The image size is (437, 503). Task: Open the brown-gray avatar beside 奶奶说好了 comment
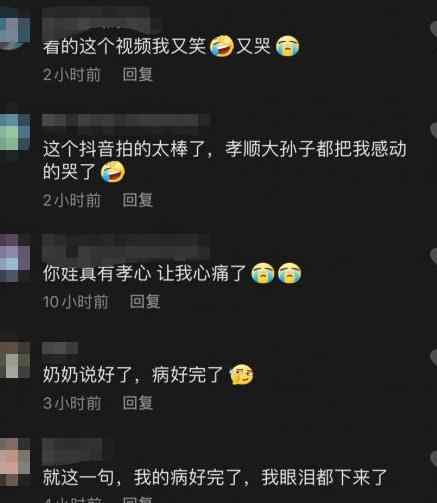pyautogui.click(x=14, y=360)
